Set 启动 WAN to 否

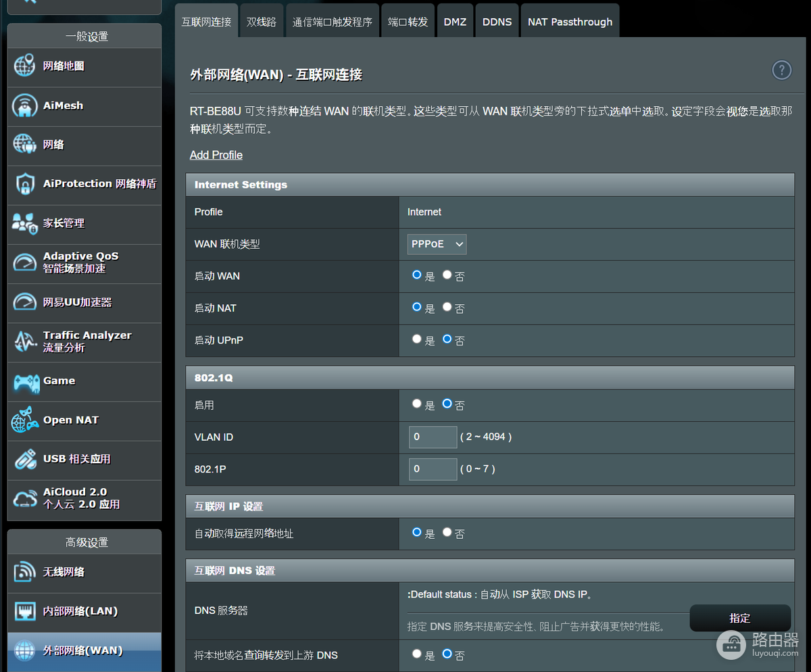coord(447,275)
